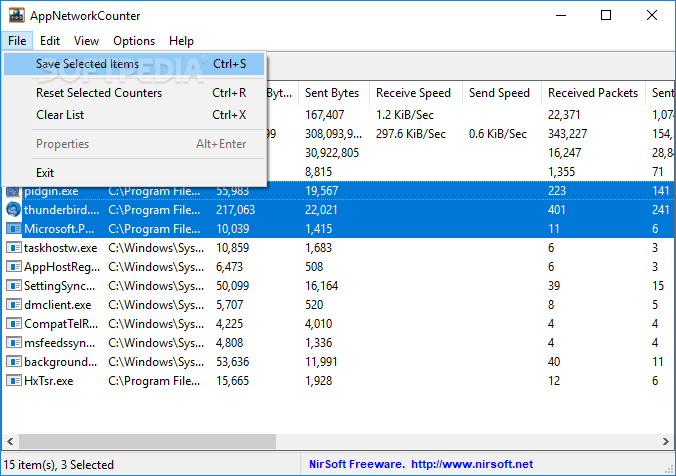This screenshot has width=676, height=476.
Task: Click the 53,636 received bytes cell
Action: (x=232, y=361)
